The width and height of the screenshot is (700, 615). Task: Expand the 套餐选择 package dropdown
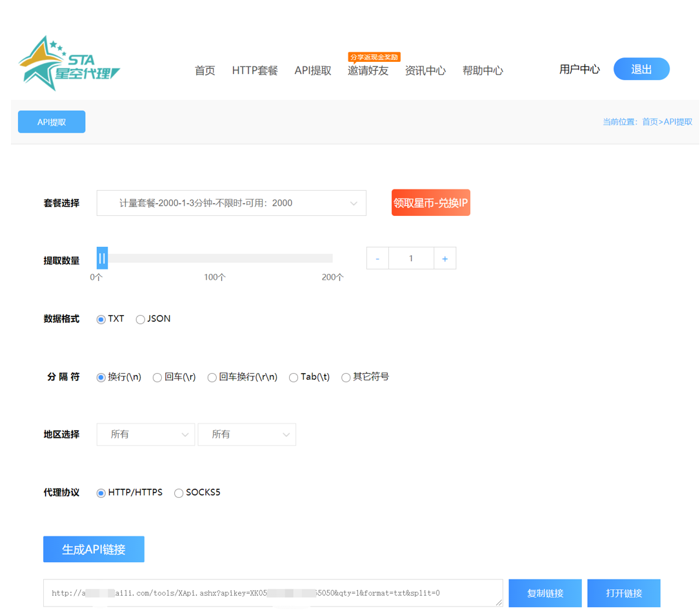[x=231, y=203]
